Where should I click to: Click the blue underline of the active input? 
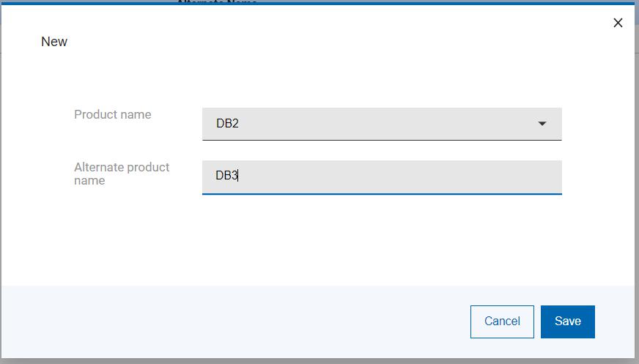click(x=381, y=194)
